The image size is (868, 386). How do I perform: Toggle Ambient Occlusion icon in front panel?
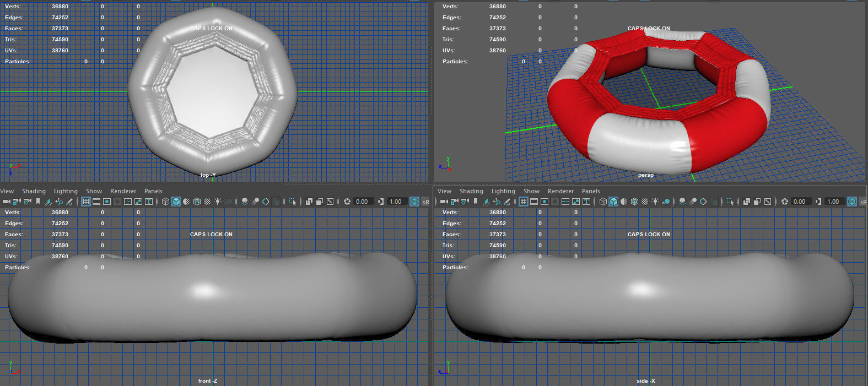[x=244, y=202]
